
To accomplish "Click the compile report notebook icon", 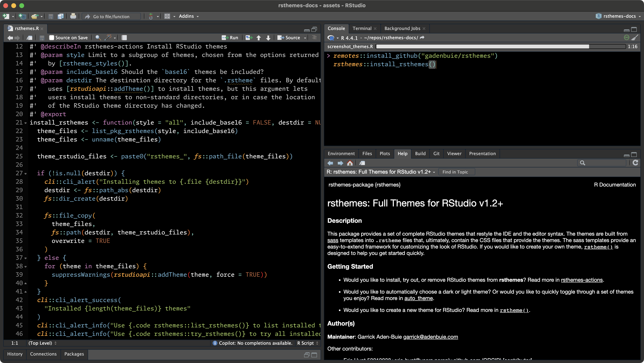I will pyautogui.click(x=124, y=37).
